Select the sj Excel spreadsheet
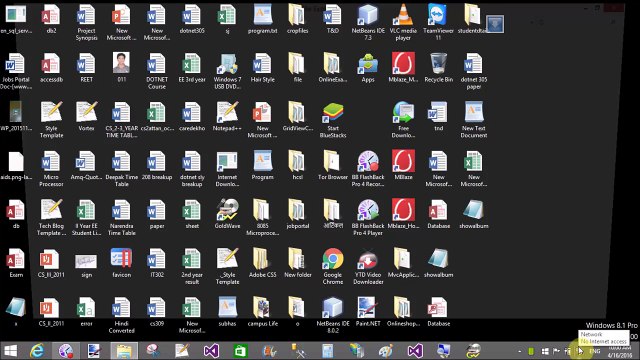The width and height of the screenshot is (640, 360). [227, 15]
